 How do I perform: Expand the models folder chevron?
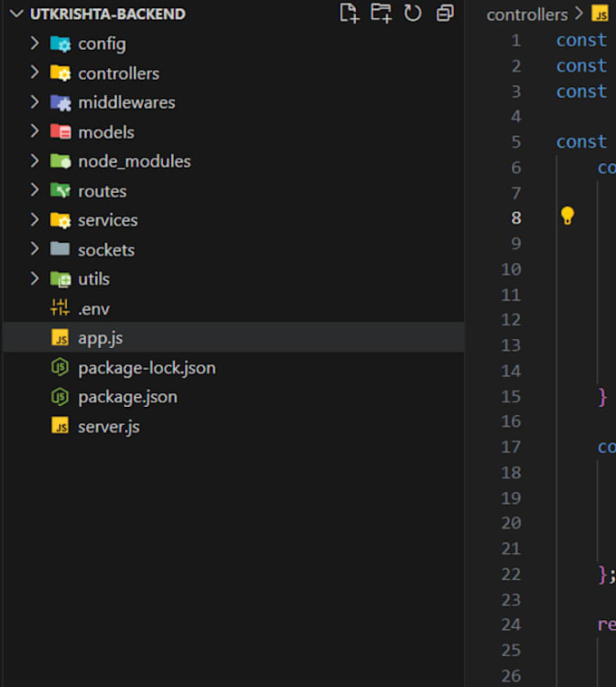[34, 131]
